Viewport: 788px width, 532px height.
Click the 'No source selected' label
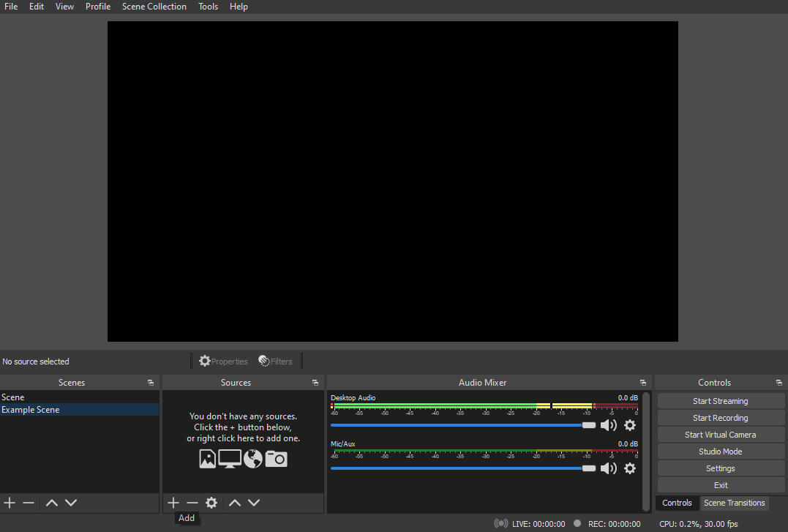[36, 361]
